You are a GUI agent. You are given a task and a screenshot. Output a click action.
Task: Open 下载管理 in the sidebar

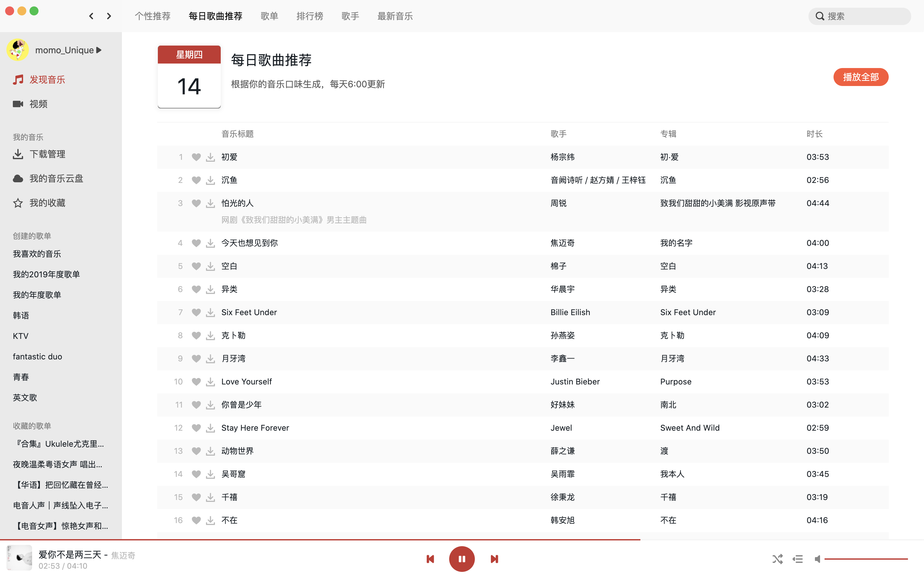(x=47, y=154)
